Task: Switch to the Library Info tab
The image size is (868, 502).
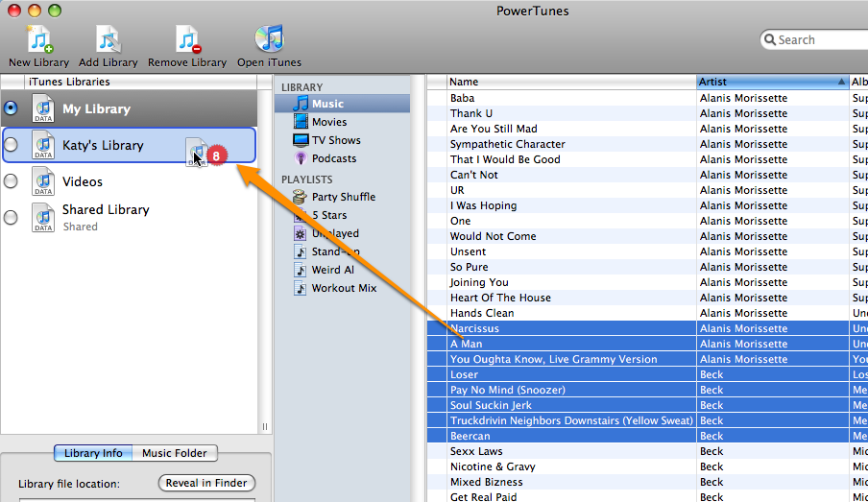Action: [x=93, y=453]
